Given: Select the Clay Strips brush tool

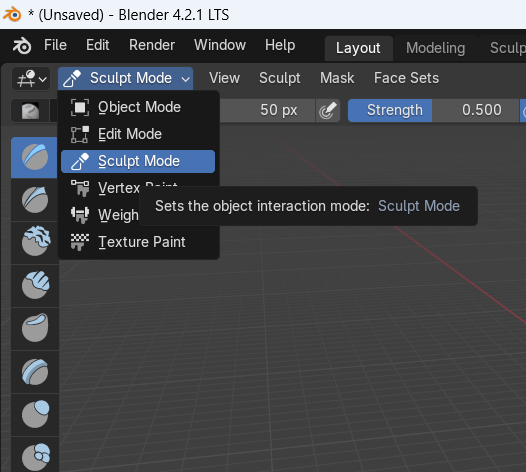Looking at the screenshot, I should tap(35, 285).
